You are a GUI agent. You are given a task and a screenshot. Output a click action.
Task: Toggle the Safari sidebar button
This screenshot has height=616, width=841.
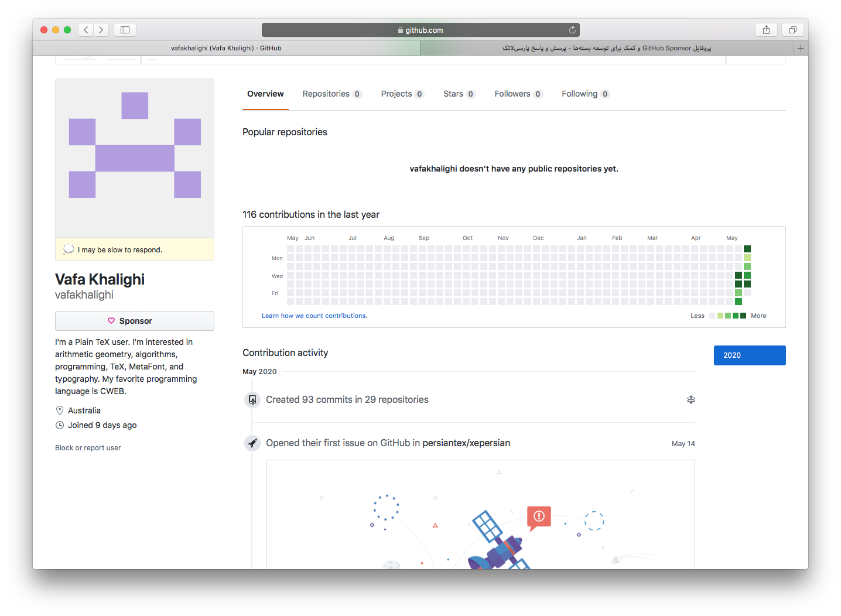125,30
